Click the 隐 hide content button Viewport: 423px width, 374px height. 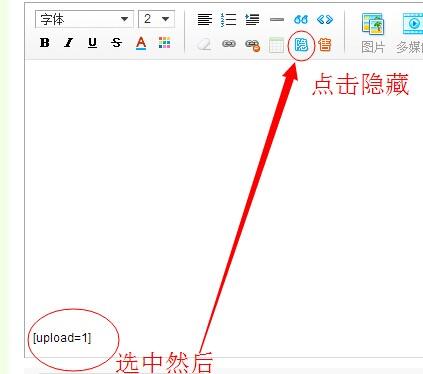(x=301, y=45)
